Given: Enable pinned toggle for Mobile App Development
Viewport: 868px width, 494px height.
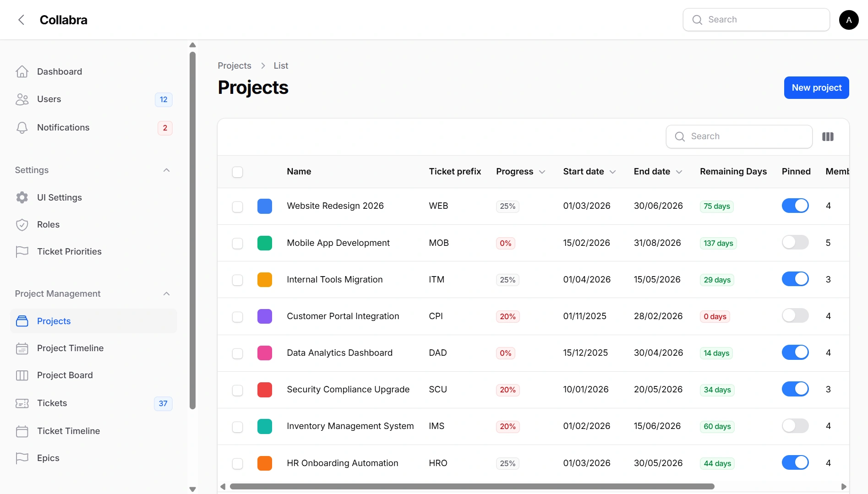Looking at the screenshot, I should [x=795, y=242].
